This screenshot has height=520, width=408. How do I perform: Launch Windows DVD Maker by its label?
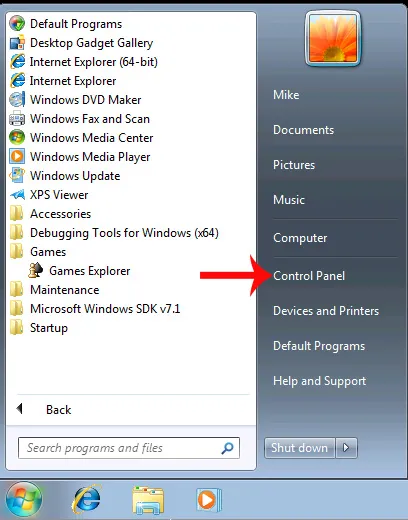tap(86, 100)
